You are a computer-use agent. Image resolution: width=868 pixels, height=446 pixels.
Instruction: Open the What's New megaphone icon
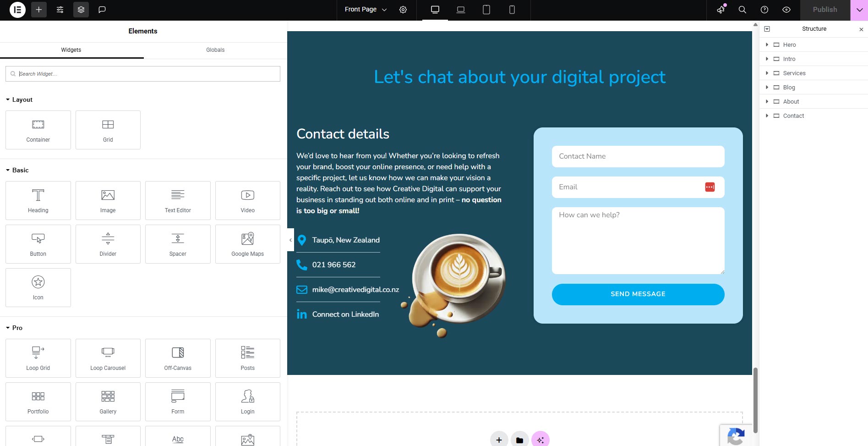(x=721, y=10)
